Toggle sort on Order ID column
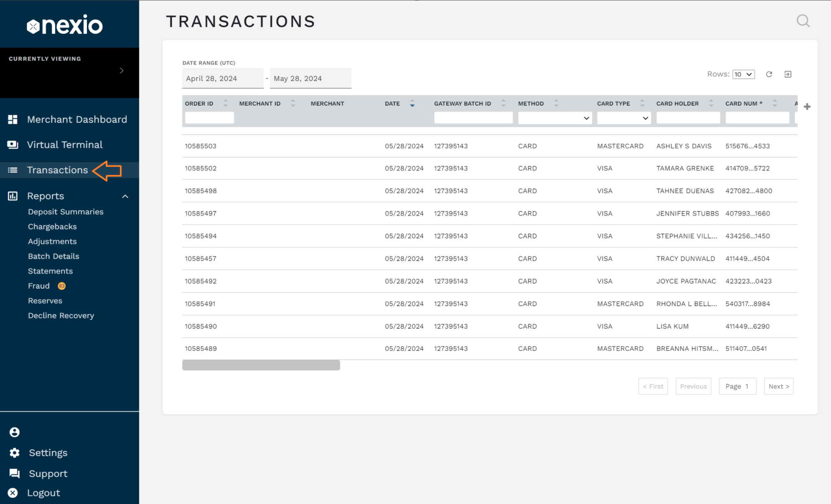This screenshot has width=831, height=504. (x=225, y=104)
